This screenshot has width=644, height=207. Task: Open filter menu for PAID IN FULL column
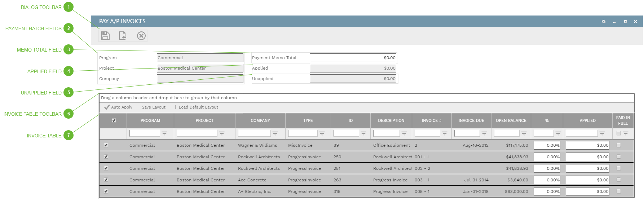click(626, 133)
